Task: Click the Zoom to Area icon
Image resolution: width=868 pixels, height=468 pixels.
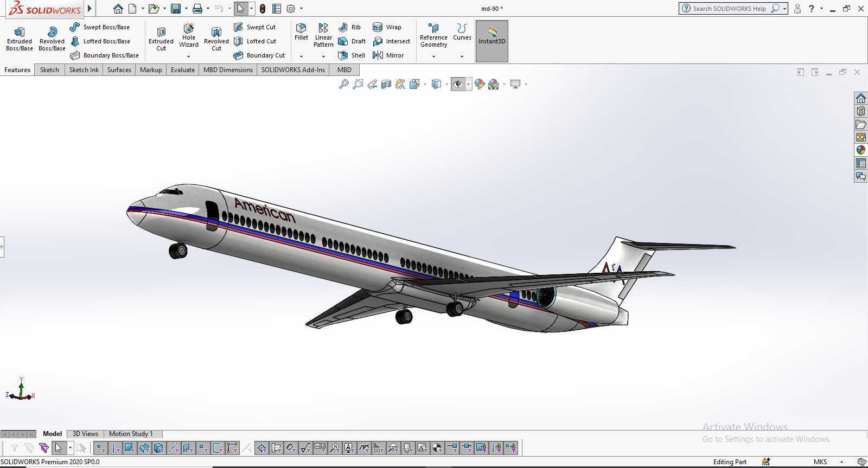Action: (x=358, y=84)
